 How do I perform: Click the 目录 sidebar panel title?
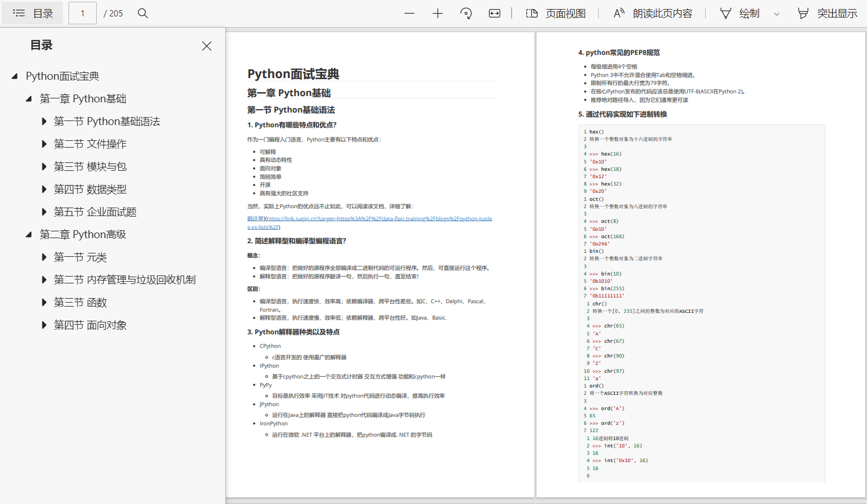click(x=41, y=45)
